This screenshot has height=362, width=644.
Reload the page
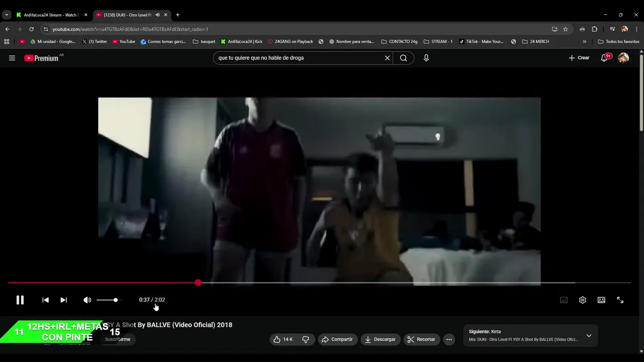tap(31, 29)
